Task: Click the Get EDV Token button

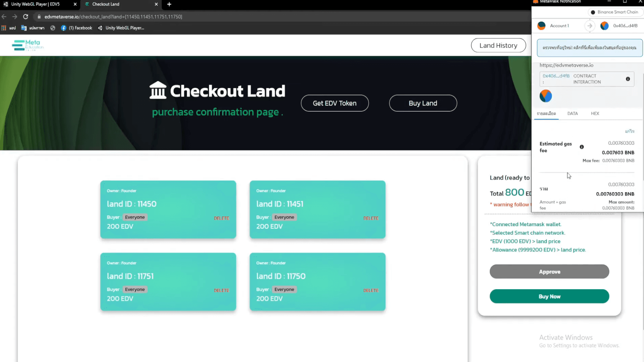Action: [335, 103]
